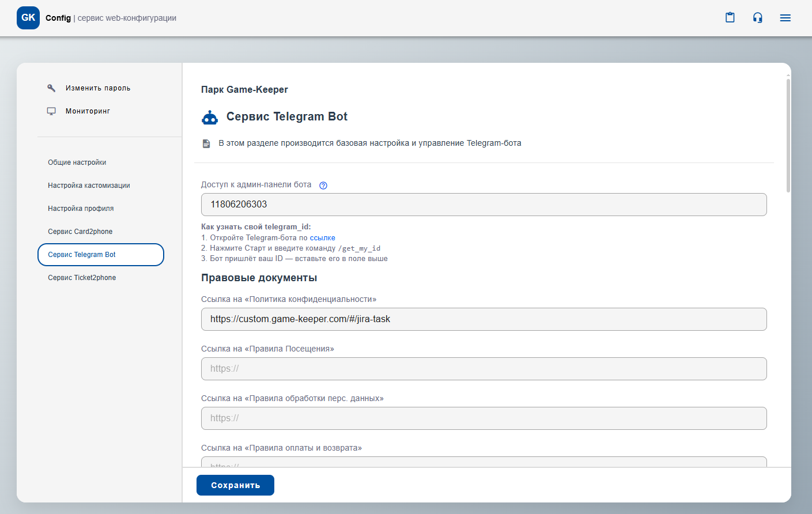
Task: Click the Правовые документы heading
Action: (x=259, y=278)
